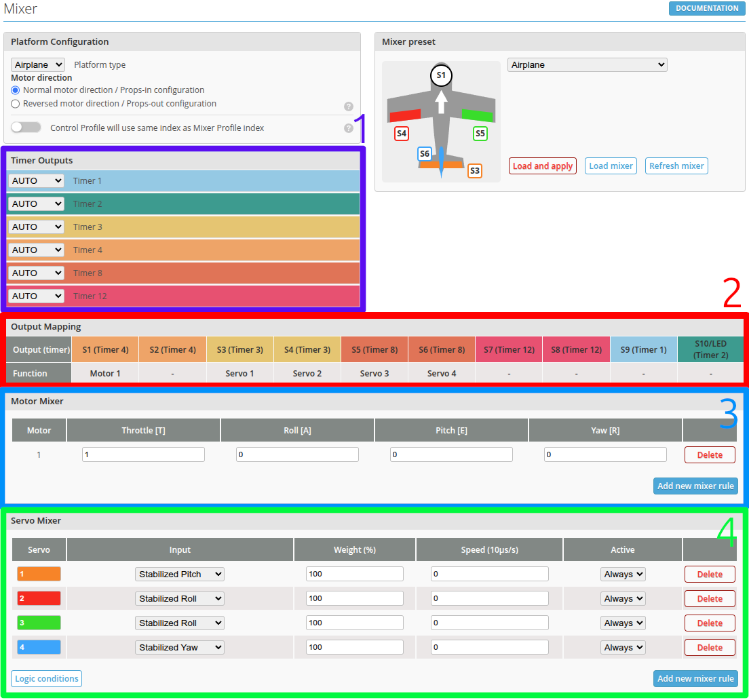Click servo 3 Speed input field
Screen dimensions: 749x700
point(490,623)
